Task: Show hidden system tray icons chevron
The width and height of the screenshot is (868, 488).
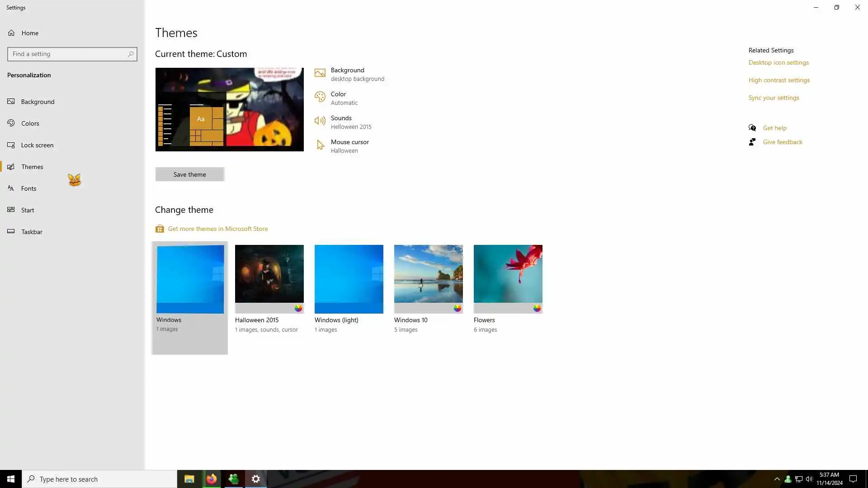Action: pyautogui.click(x=777, y=479)
